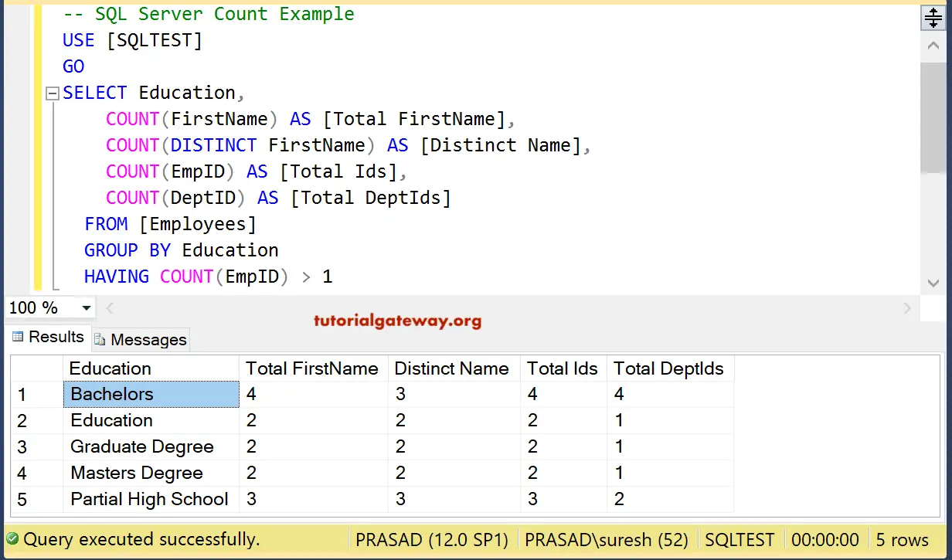Click the COUNT(DISTINCT FirstName) line
Viewport: 952px width, 560px height.
click(348, 145)
